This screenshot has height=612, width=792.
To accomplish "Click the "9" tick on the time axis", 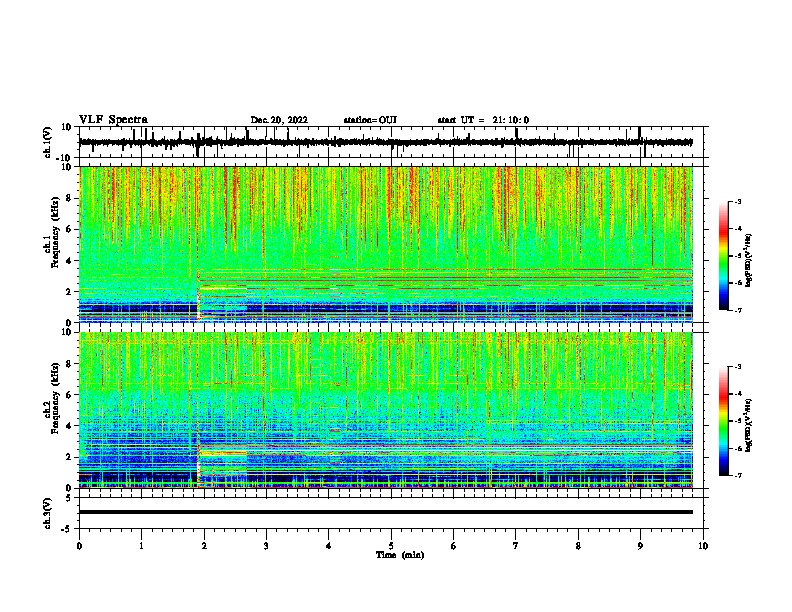I will (x=640, y=546).
